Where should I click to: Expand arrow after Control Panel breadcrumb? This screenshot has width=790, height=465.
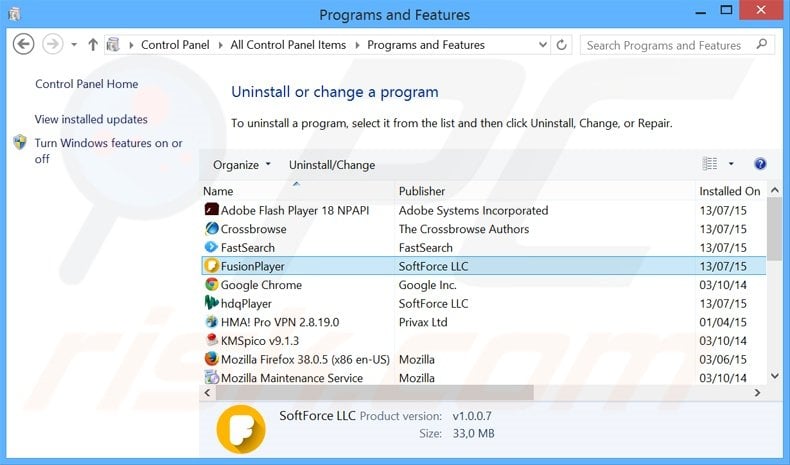[x=220, y=45]
